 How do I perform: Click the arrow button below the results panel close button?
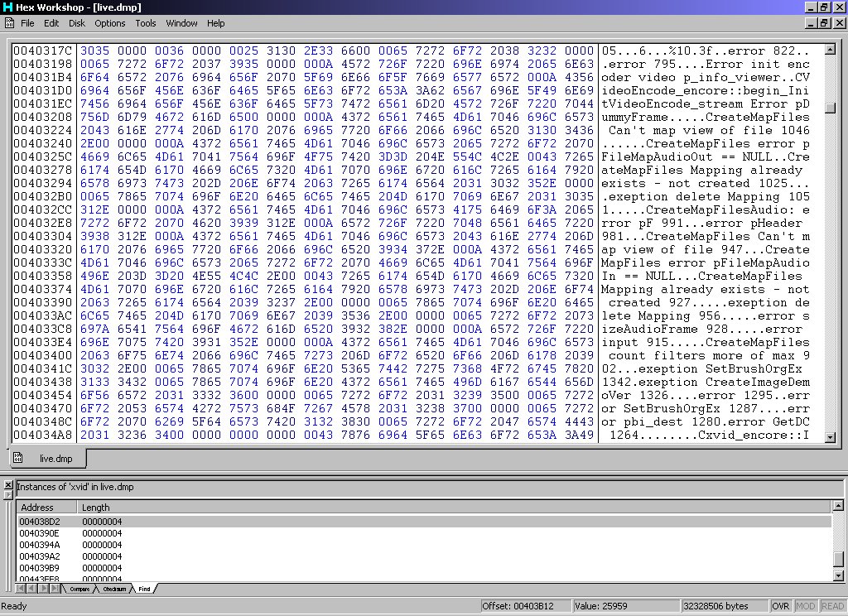point(8,494)
